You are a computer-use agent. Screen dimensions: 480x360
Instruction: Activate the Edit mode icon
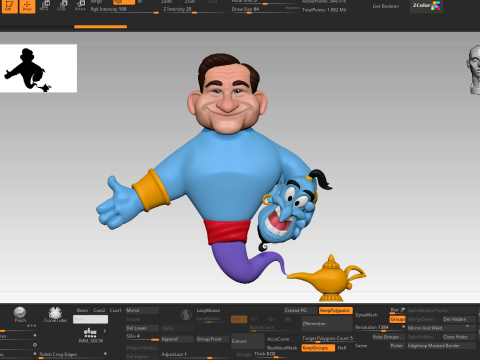[9, 6]
